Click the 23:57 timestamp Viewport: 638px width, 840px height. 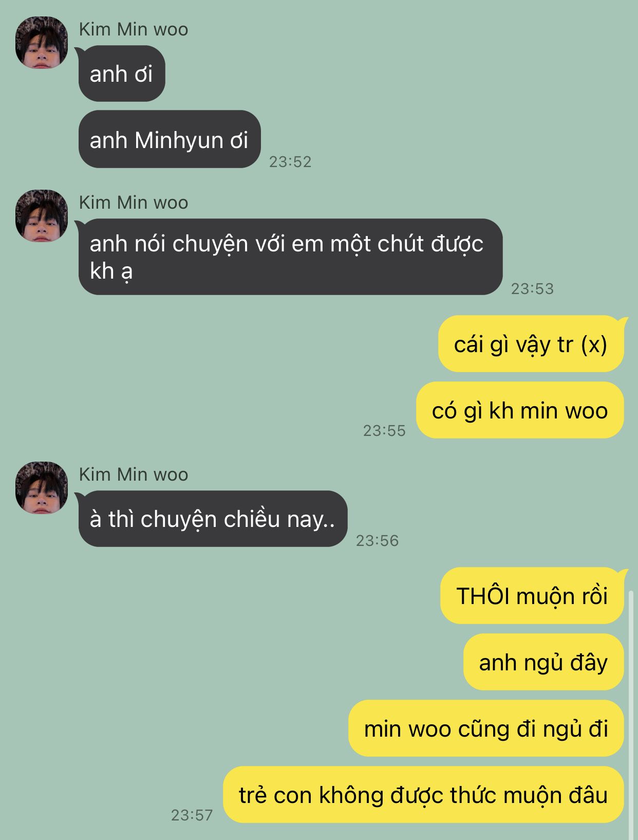point(192,815)
